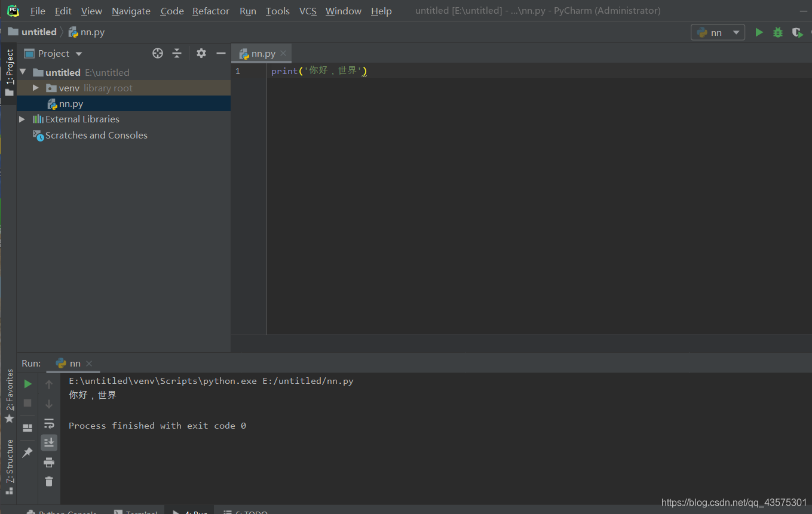The image size is (812, 514).
Task: Toggle scroll to end of console
Action: [49, 442]
